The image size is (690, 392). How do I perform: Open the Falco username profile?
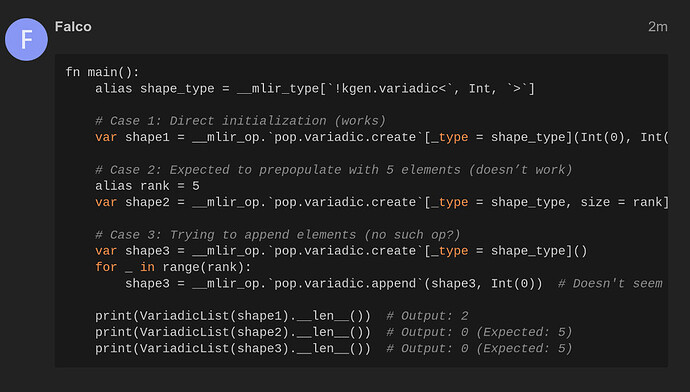point(73,27)
